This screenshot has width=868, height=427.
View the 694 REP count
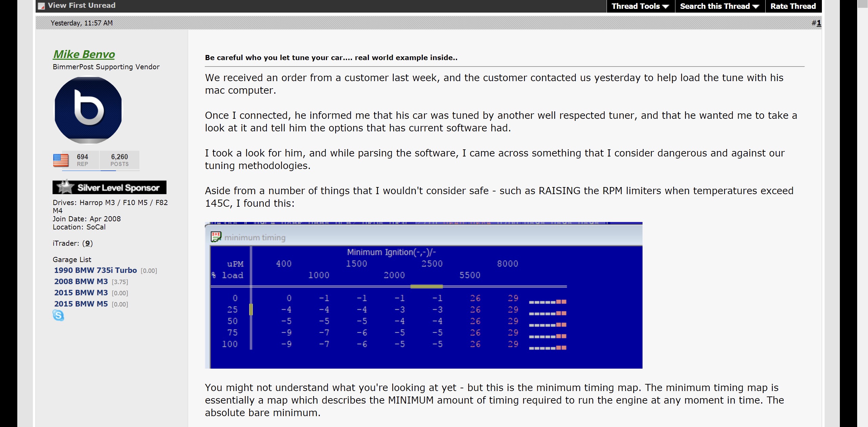[x=82, y=160]
